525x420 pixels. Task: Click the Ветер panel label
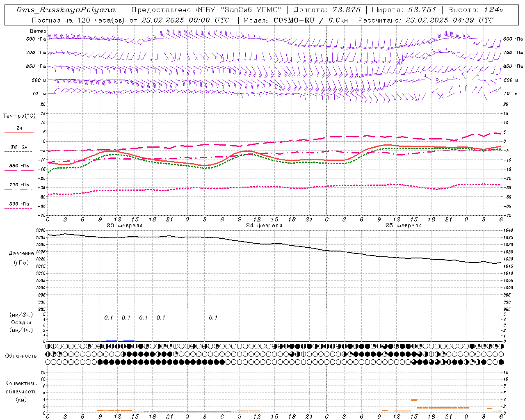click(38, 31)
